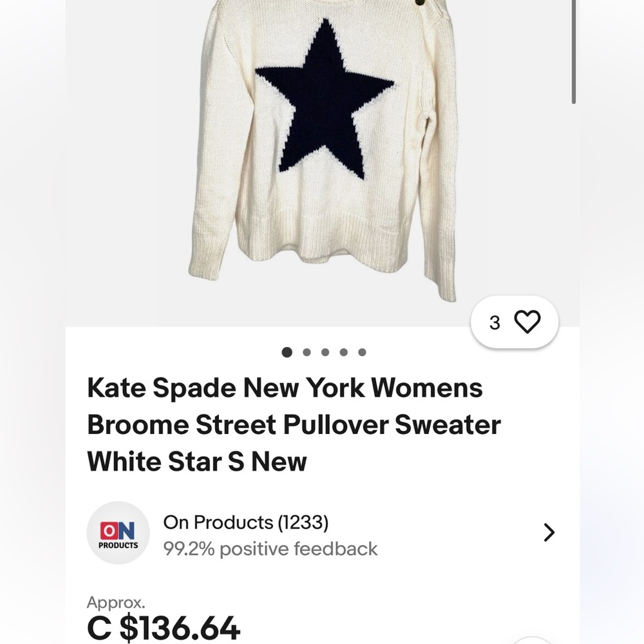View the 99.2% positive feedback page
The image size is (644, 644).
[271, 549]
